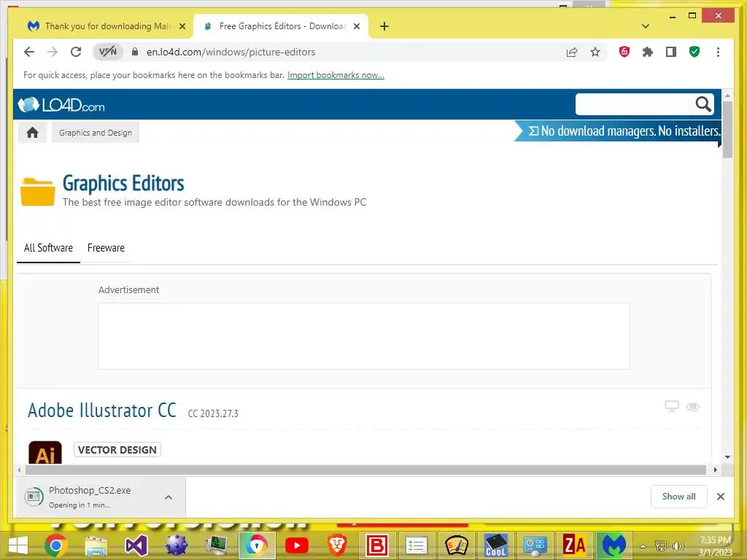The image size is (747, 560).
Task: Click the eye icon beside Illustrator
Action: [x=693, y=406]
